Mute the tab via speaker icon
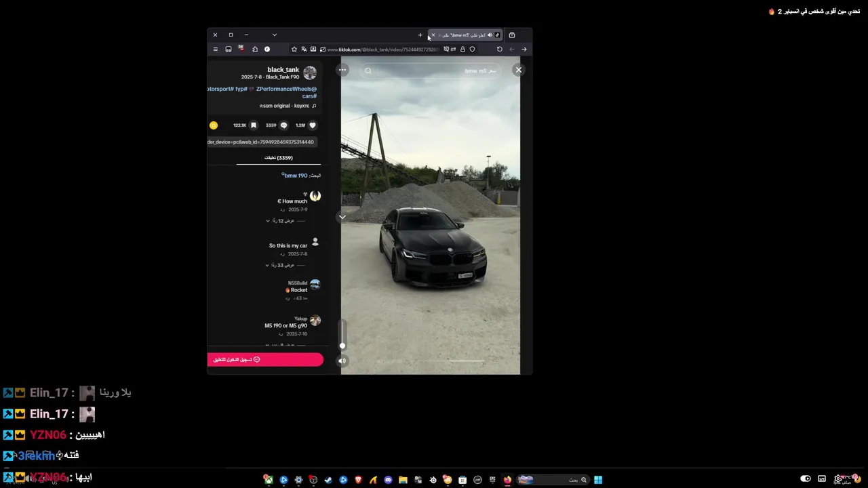The height and width of the screenshot is (488, 868). [x=490, y=35]
